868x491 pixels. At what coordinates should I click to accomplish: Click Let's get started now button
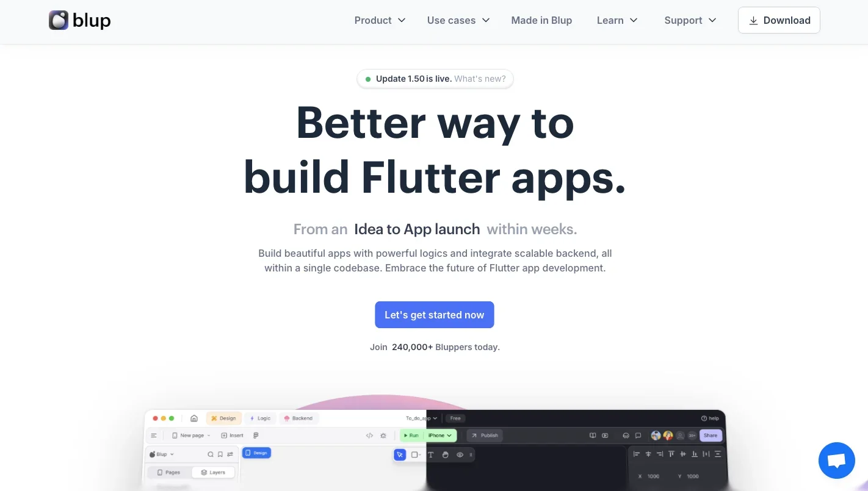434,315
